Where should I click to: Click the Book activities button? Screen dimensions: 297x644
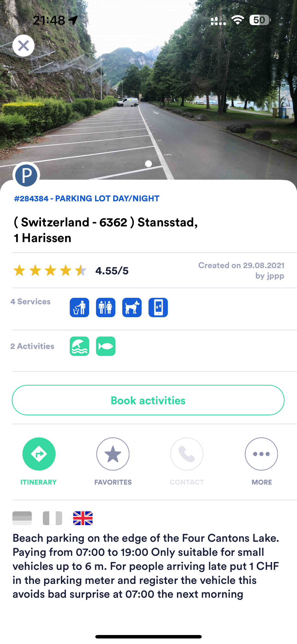click(148, 400)
